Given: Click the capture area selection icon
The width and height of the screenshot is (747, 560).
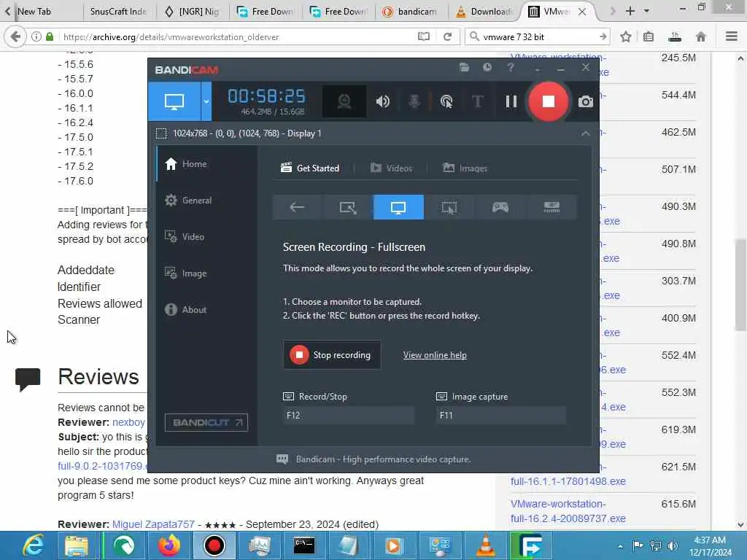Looking at the screenshot, I should (161, 134).
